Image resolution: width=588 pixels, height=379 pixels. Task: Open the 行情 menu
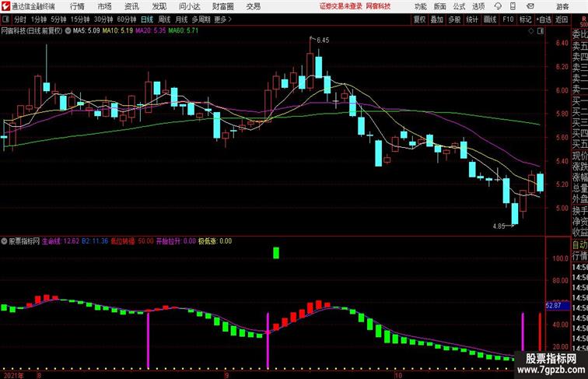click(x=77, y=6)
